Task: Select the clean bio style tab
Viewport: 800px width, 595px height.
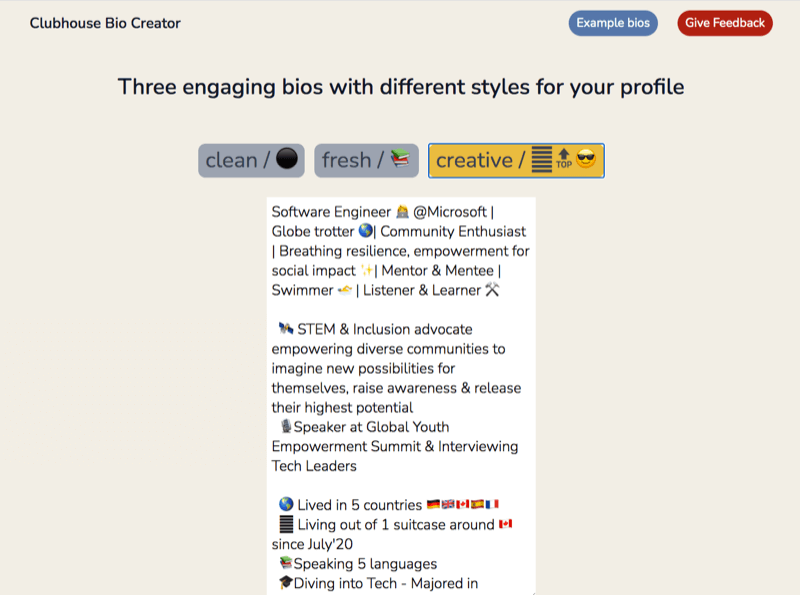Action: click(x=251, y=161)
